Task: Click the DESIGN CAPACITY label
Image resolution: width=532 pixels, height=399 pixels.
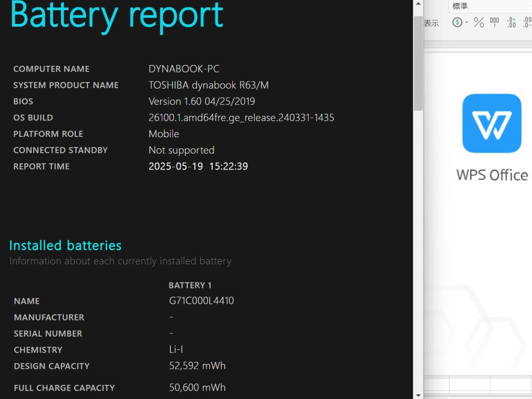Action: coord(52,366)
